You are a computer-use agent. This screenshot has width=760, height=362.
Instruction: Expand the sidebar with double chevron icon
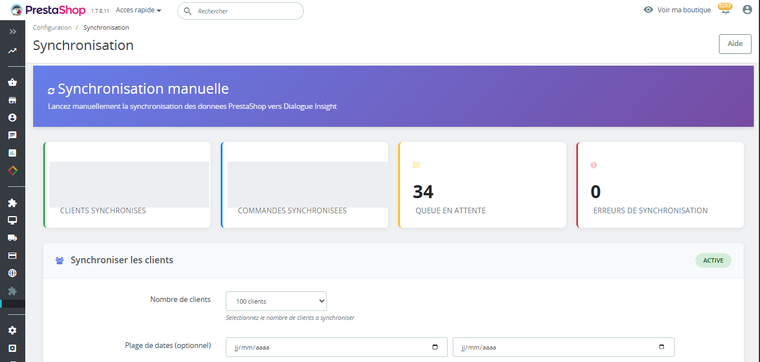(13, 31)
